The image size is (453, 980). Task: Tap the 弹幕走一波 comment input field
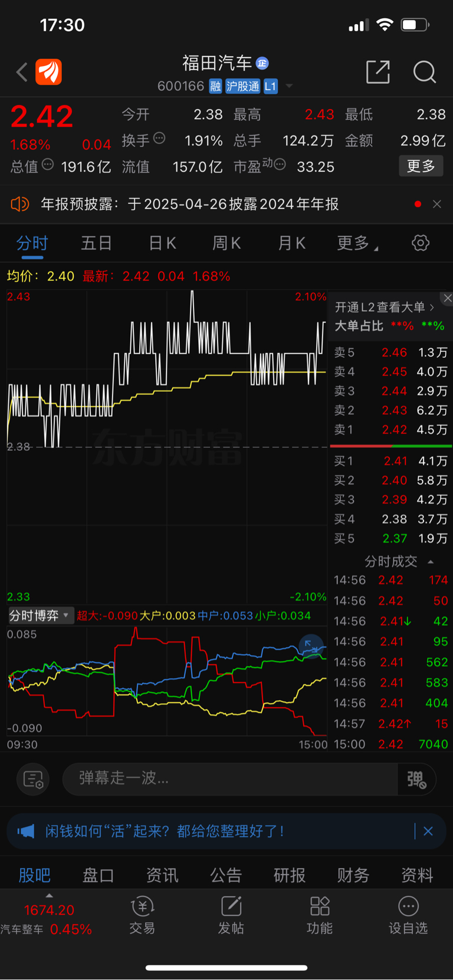230,779
